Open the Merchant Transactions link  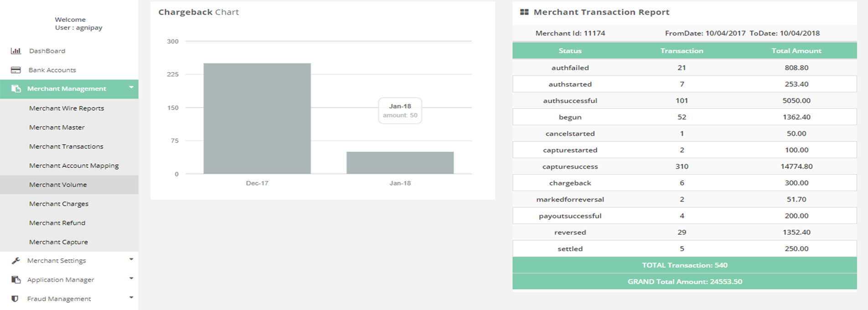click(66, 147)
